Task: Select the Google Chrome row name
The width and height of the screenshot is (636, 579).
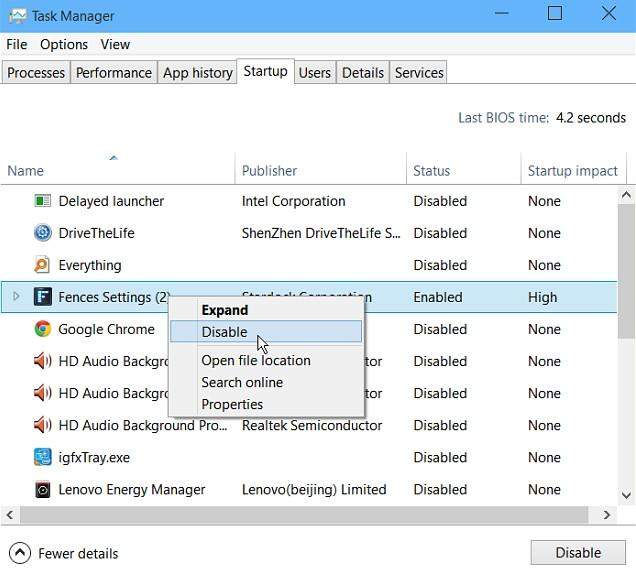Action: [107, 329]
